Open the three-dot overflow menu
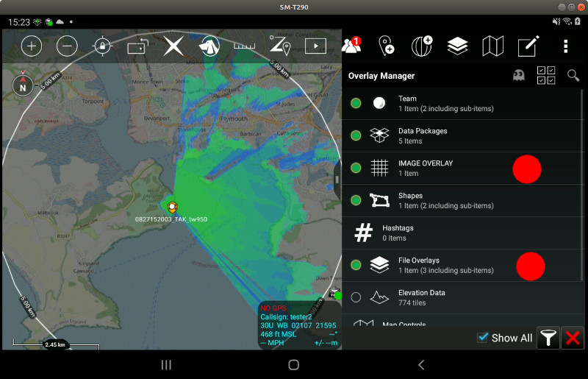 pyautogui.click(x=565, y=46)
